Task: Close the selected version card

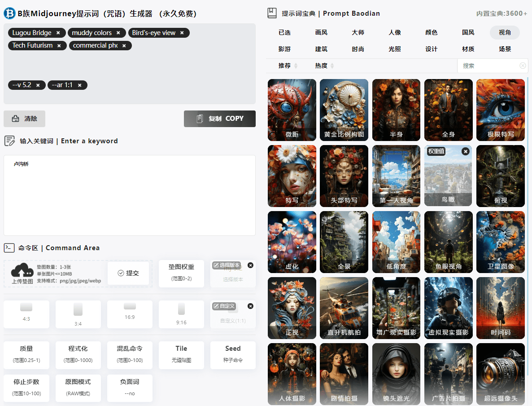Action: click(x=250, y=265)
